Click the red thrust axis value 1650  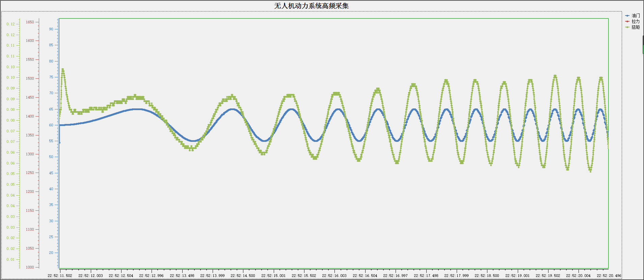(30, 22)
